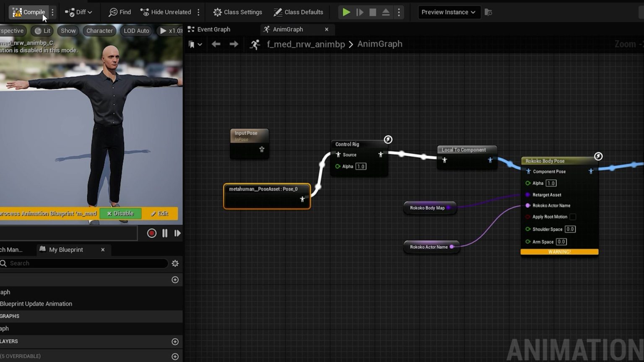Click Control Rig Alpha pin
644x362 pixels.
(x=338, y=166)
